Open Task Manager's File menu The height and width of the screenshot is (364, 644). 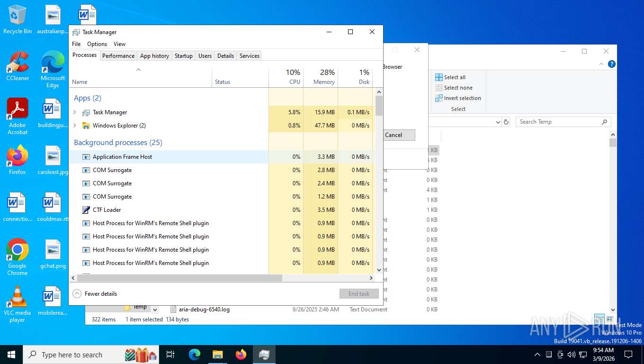click(76, 44)
